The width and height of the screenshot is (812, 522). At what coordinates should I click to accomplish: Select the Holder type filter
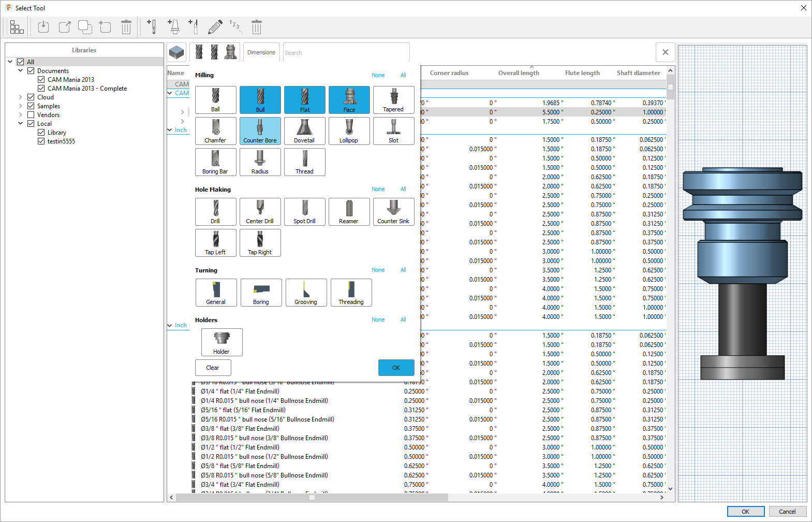point(222,342)
